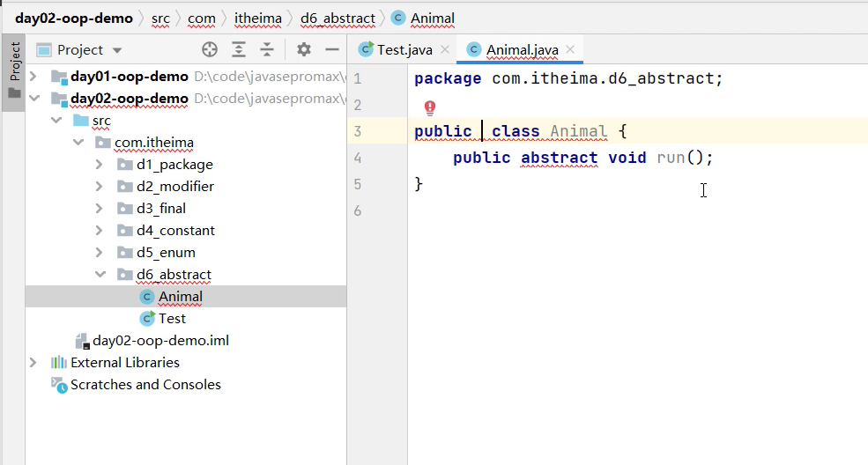
Task: Expand the d4_constant folder
Action: [x=99, y=231]
